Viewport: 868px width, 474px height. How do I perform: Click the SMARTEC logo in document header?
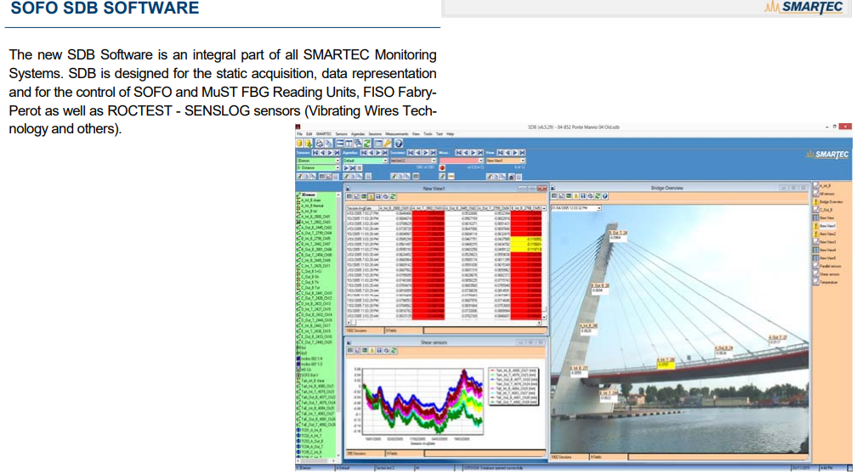(804, 7)
